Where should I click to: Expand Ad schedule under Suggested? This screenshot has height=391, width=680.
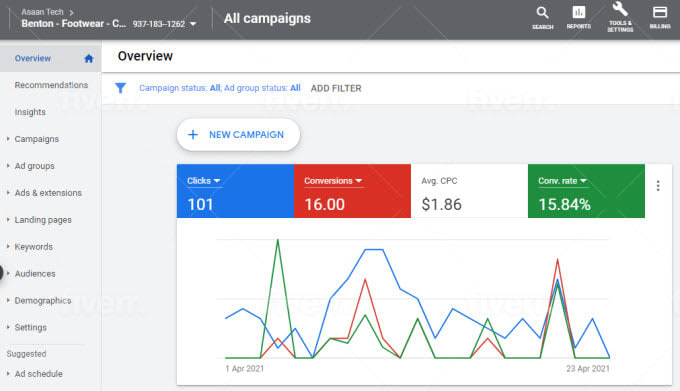coord(8,374)
